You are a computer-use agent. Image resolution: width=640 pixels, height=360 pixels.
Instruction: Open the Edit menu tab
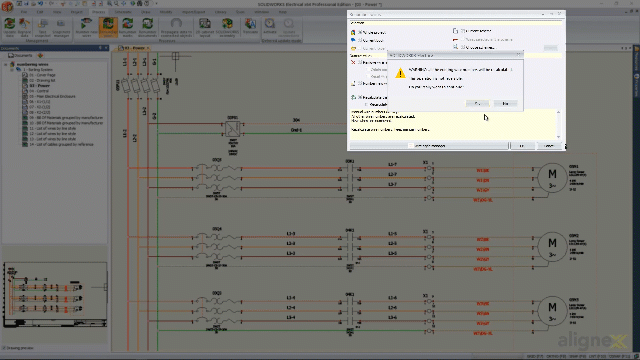[x=40, y=12]
